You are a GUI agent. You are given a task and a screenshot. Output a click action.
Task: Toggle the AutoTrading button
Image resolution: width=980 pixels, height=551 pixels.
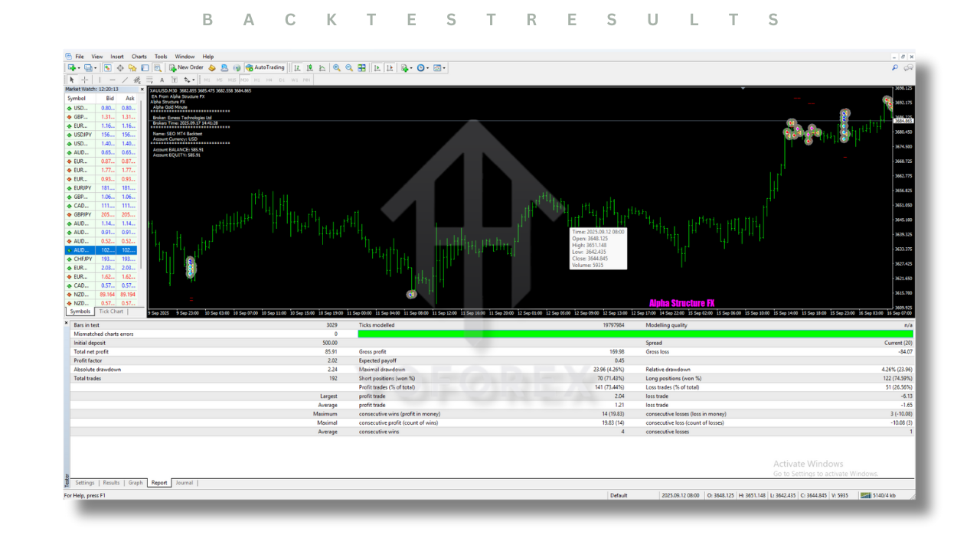[265, 67]
